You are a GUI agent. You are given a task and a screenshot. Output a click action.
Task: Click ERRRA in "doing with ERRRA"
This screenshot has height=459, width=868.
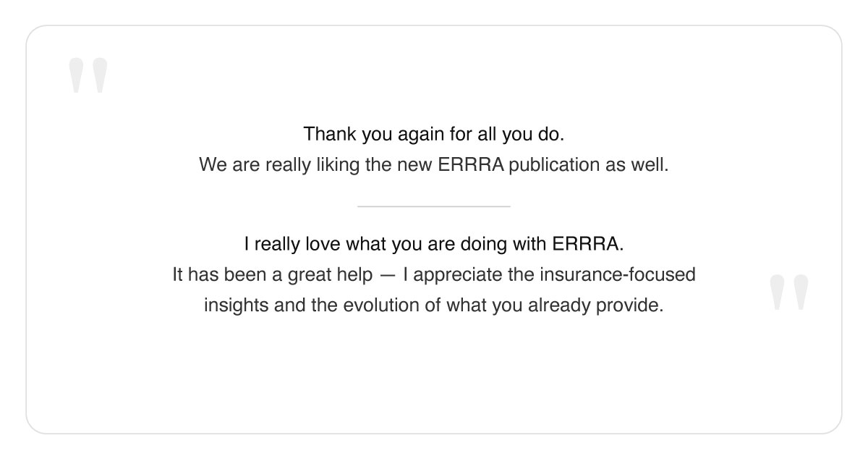pos(586,244)
